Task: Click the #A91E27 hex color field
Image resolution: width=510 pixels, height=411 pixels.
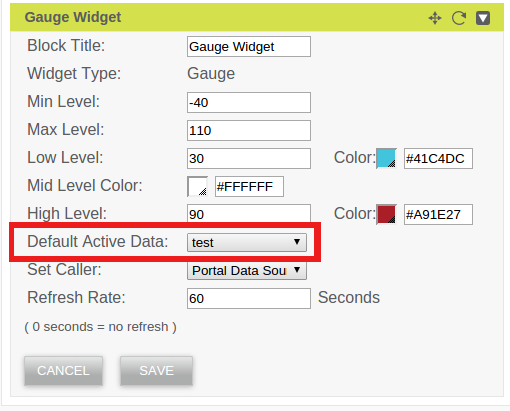Action: [x=438, y=214]
